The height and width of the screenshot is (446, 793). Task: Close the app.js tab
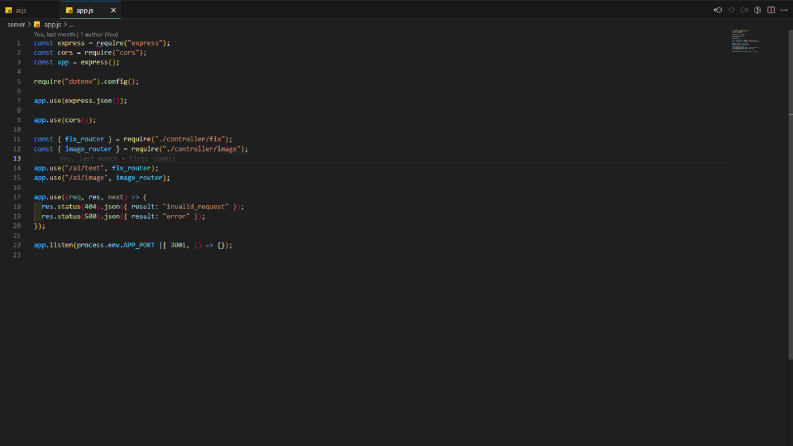coord(113,10)
